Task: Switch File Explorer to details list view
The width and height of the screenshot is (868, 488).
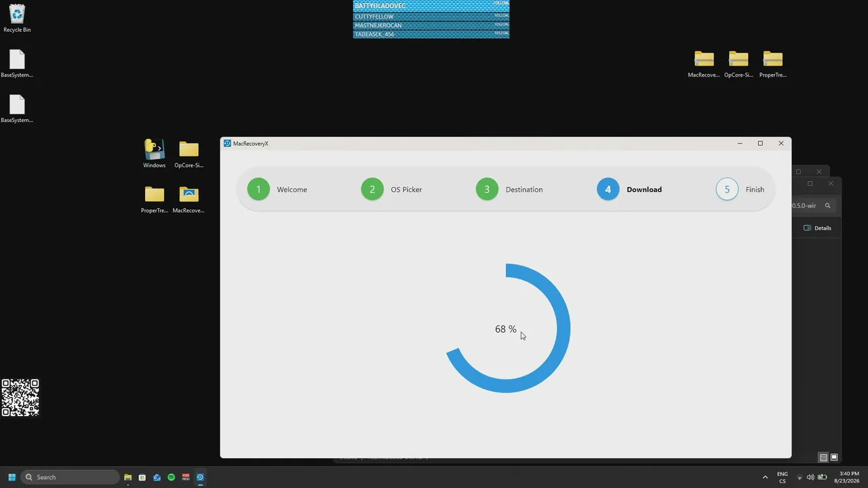Action: click(x=823, y=457)
